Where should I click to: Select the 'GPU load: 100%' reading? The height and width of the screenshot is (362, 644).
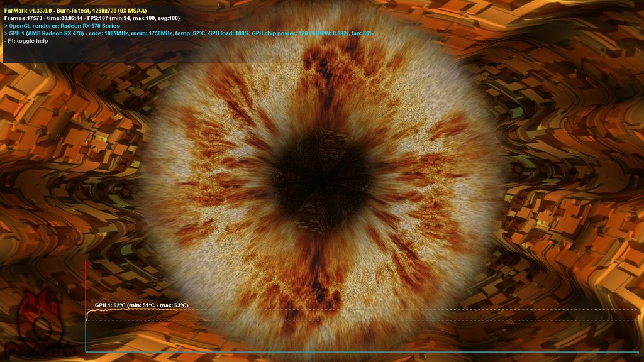point(228,33)
